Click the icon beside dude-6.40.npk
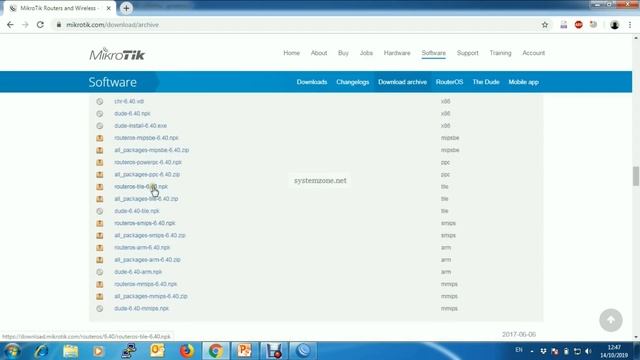 100,113
